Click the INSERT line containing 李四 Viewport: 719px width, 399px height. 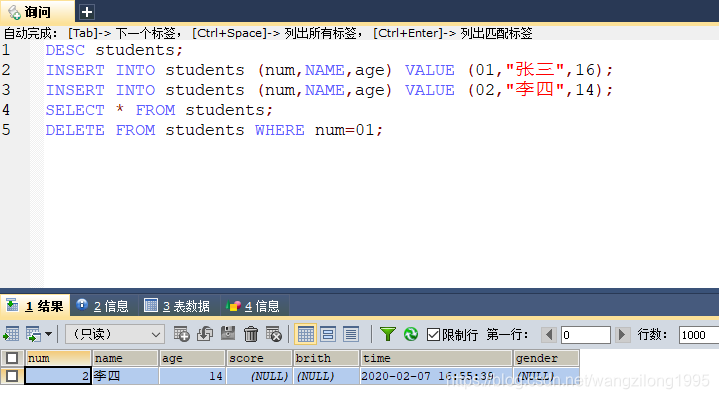(x=329, y=90)
